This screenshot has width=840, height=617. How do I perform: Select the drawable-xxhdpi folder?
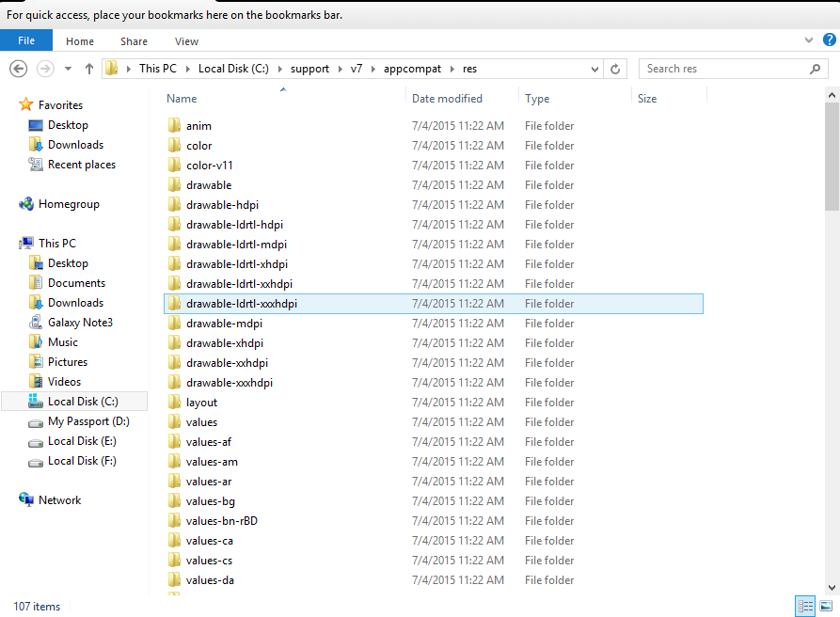[227, 363]
